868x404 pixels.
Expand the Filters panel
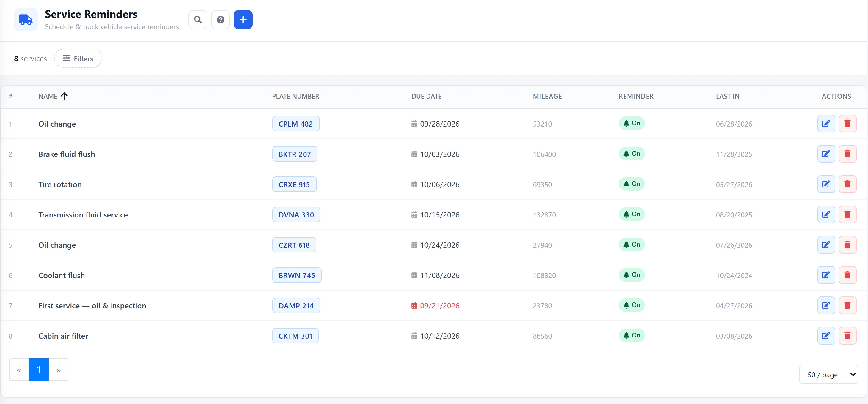[78, 58]
